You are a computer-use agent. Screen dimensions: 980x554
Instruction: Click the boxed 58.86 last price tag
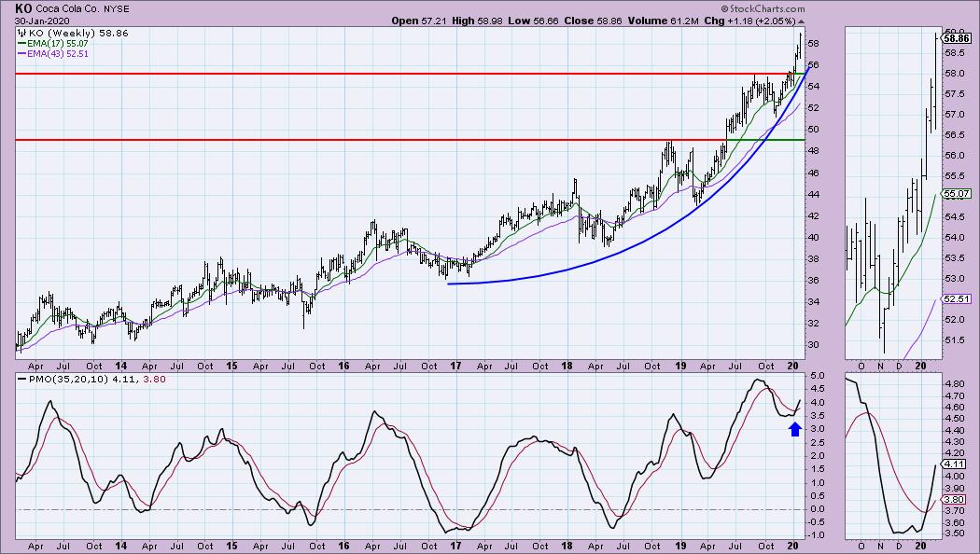(x=957, y=38)
